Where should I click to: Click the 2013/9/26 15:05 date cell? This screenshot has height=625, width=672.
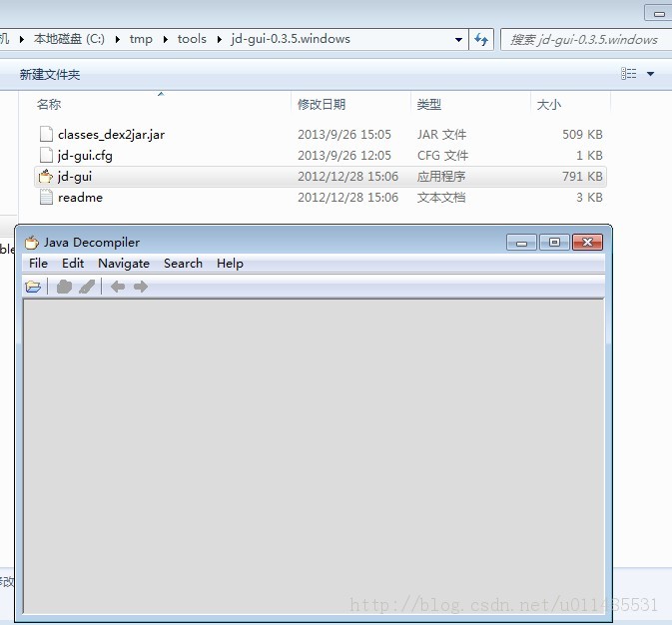pyautogui.click(x=344, y=135)
